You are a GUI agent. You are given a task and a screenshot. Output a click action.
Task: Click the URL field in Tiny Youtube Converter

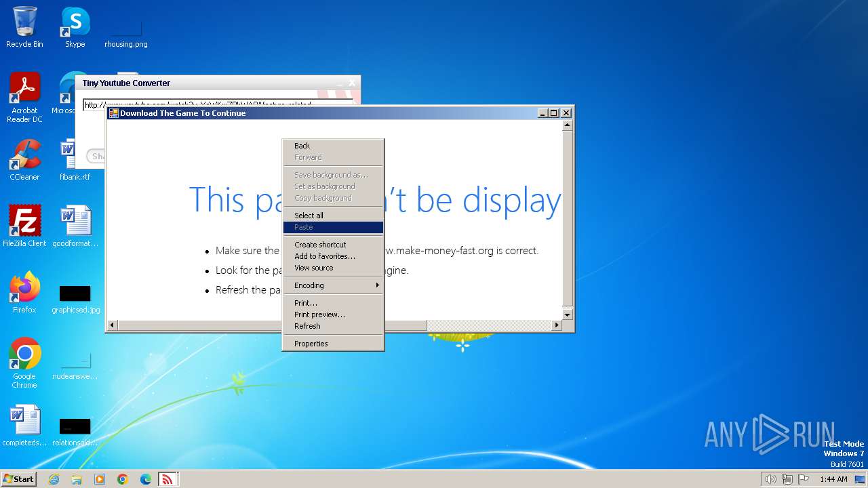[218, 104]
